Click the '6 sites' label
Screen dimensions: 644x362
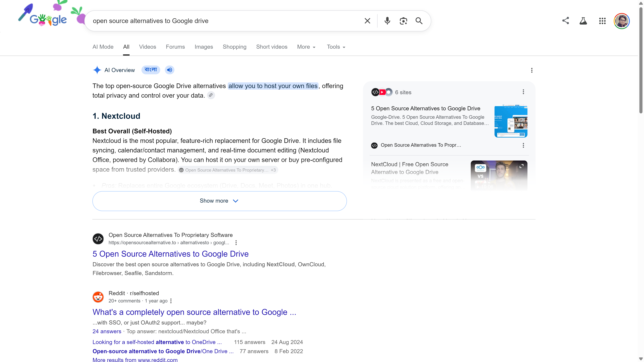click(x=403, y=92)
